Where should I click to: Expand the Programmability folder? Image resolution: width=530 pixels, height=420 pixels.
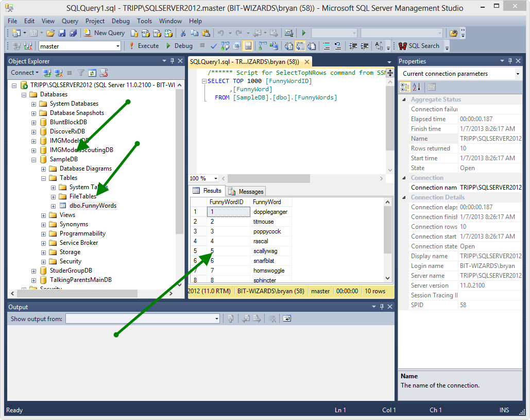click(x=44, y=234)
